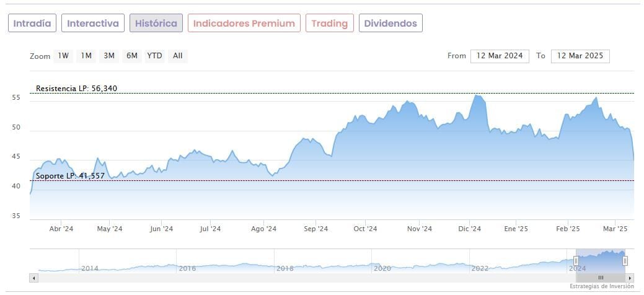View the Dividendos tab
The image size is (644, 295).
click(391, 24)
